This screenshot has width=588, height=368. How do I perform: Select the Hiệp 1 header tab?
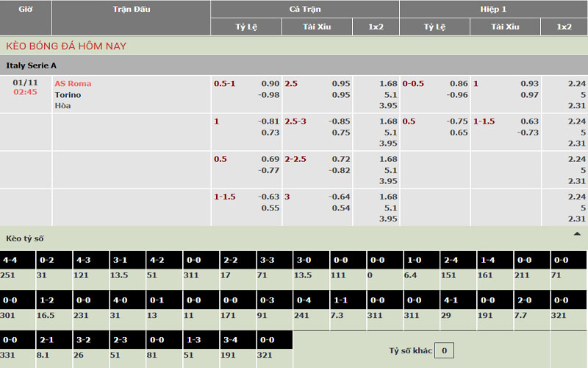(493, 9)
